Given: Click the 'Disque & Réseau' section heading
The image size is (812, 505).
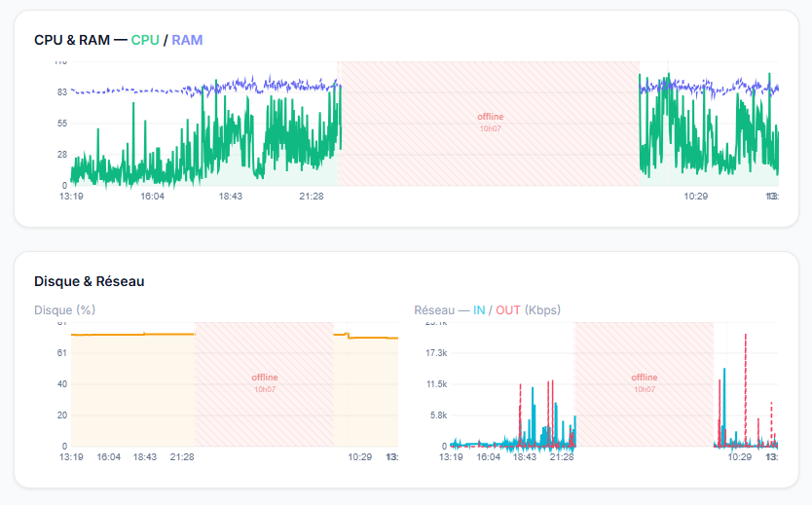Looking at the screenshot, I should (x=89, y=281).
